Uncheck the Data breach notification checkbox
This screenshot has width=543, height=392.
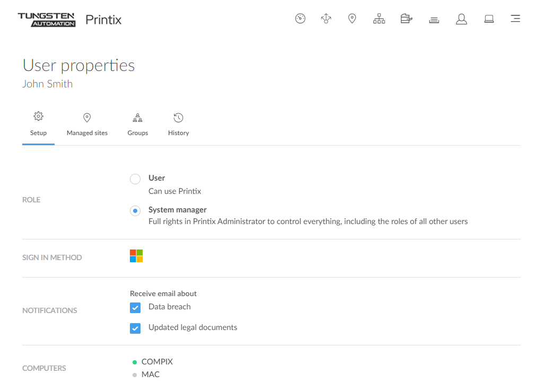click(x=135, y=307)
